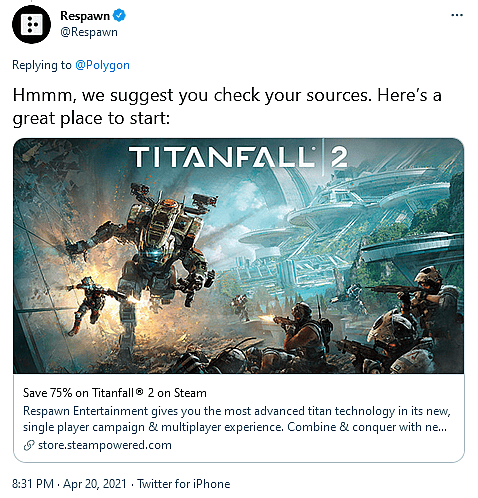This screenshot has width=478, height=498.
Task: Open the Respawn profile avatar
Action: 31,24
